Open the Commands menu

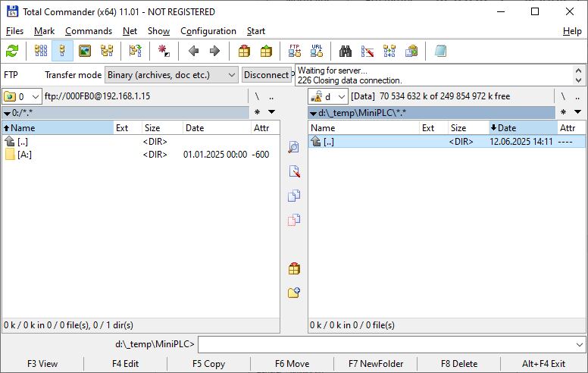point(88,31)
